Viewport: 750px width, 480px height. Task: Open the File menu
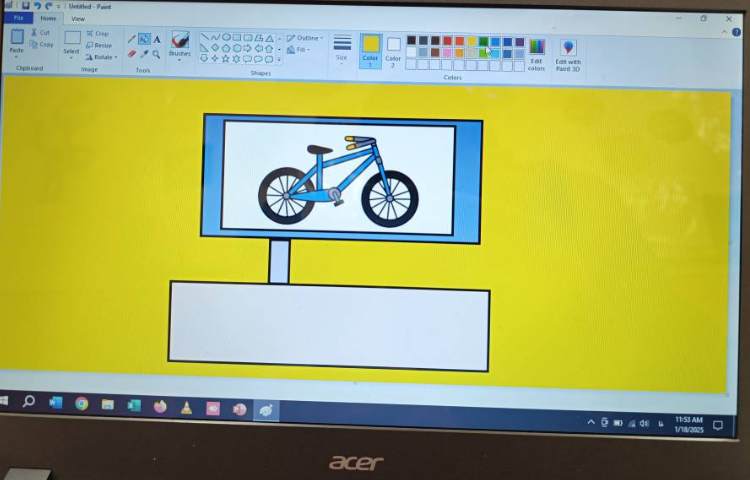(x=17, y=19)
